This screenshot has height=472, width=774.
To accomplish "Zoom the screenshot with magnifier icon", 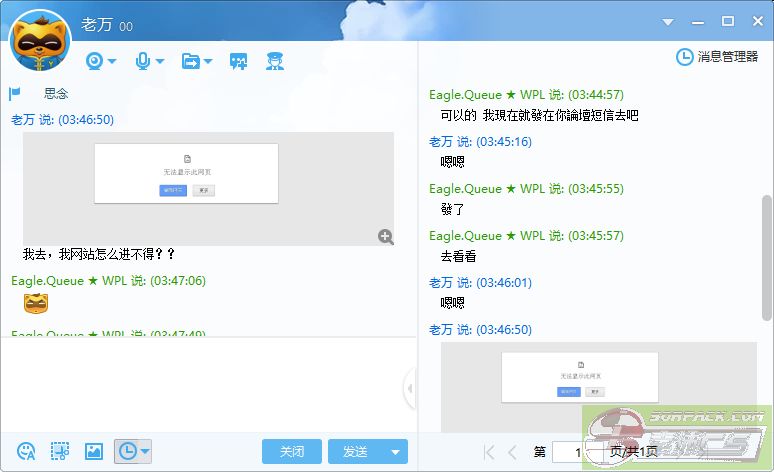I will tap(386, 237).
